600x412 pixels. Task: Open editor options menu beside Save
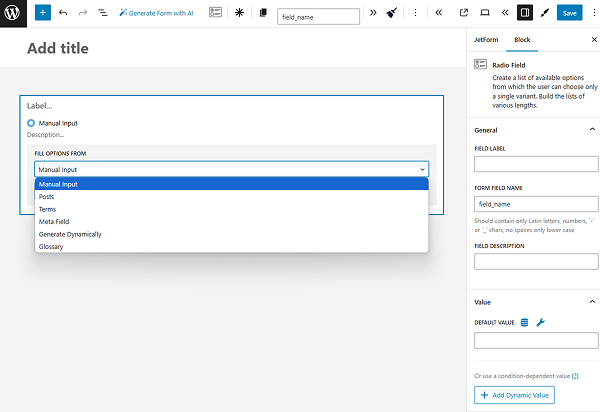pos(594,13)
